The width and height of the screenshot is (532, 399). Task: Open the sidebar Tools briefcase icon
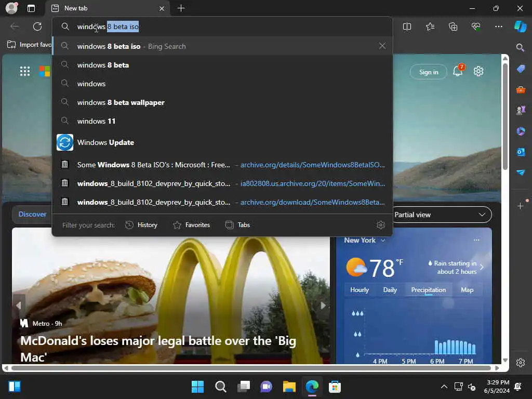click(521, 90)
